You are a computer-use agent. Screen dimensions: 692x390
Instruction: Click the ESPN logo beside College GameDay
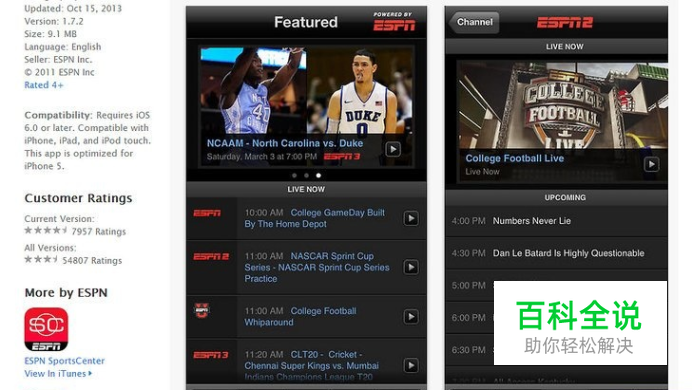coord(207,213)
